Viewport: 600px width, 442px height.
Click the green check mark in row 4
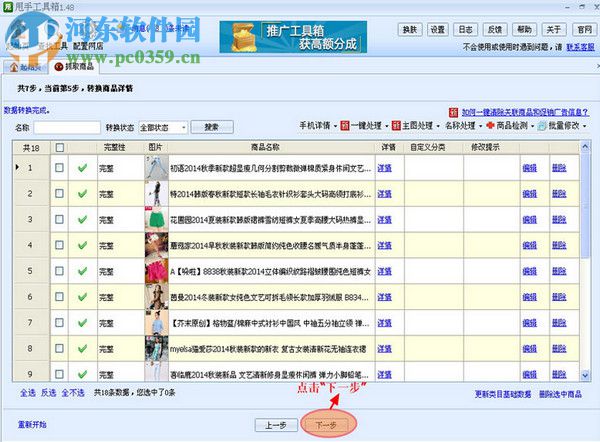click(82, 245)
